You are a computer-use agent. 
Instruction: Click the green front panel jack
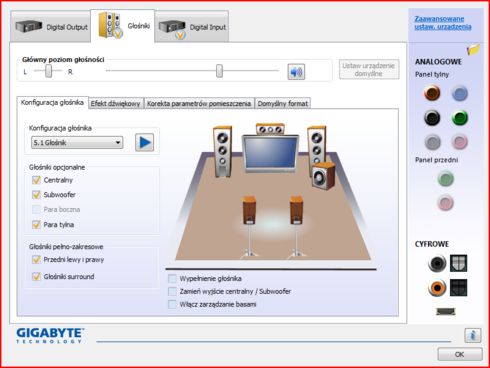(445, 179)
